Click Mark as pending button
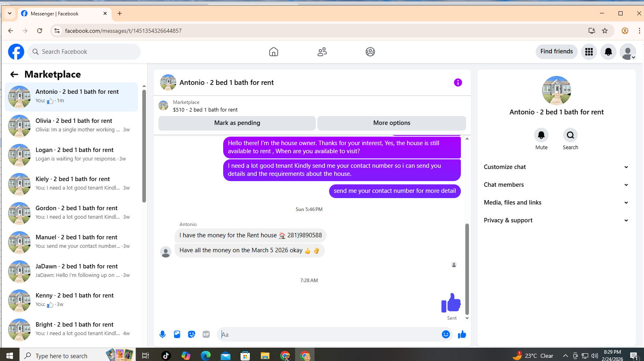This screenshot has height=361, width=644. pos(237,123)
